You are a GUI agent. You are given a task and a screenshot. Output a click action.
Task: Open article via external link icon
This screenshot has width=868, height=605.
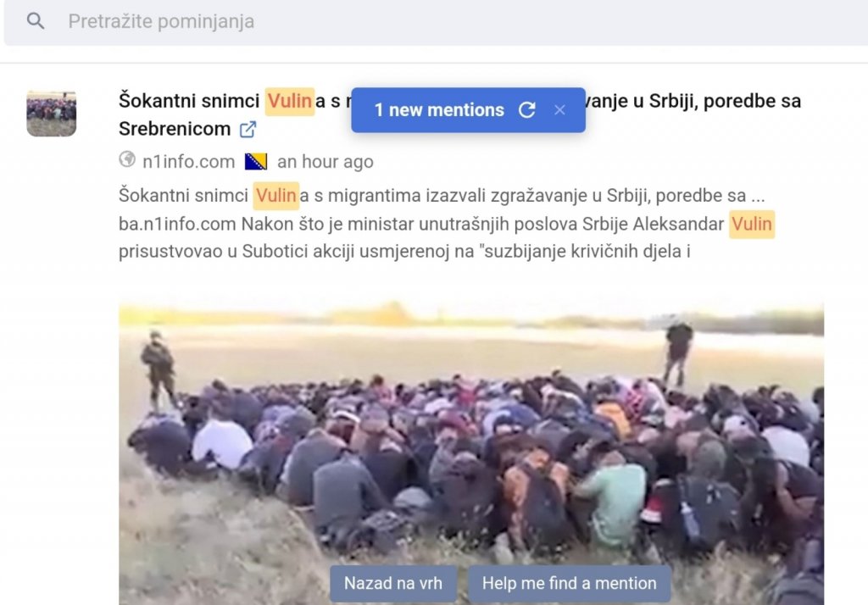pos(248,129)
